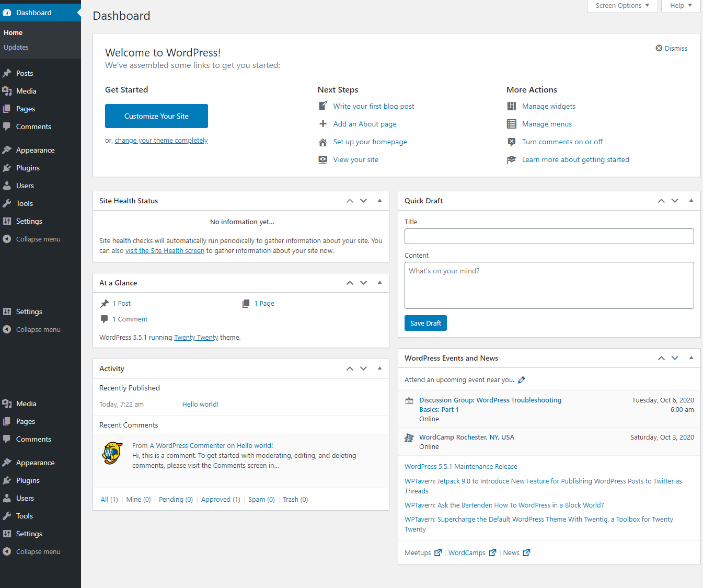The height and width of the screenshot is (588, 703).
Task: Click the Discussion Group event meetup icon
Action: point(409,400)
